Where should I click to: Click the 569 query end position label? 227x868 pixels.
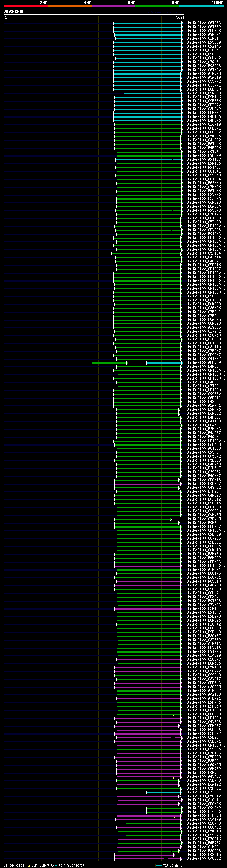click(x=179, y=17)
